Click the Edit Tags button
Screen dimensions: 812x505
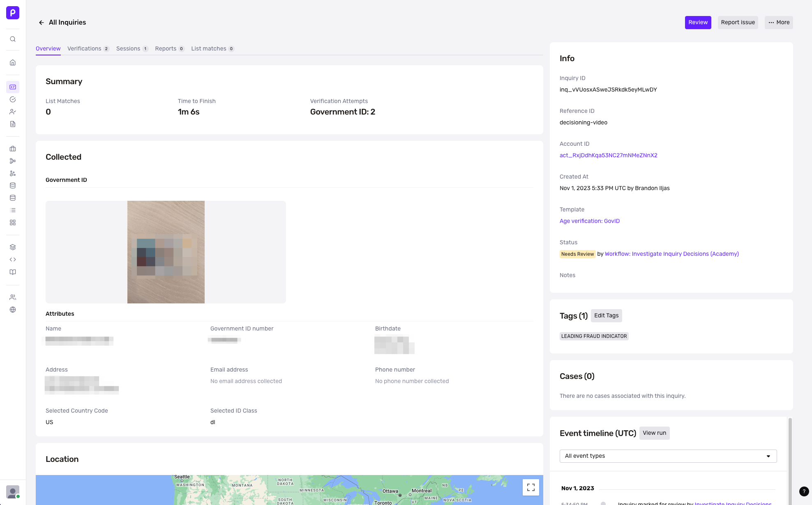point(606,316)
